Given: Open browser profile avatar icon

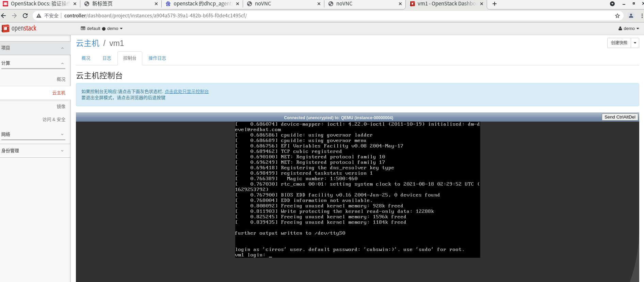Looking at the screenshot, I should (631, 16).
